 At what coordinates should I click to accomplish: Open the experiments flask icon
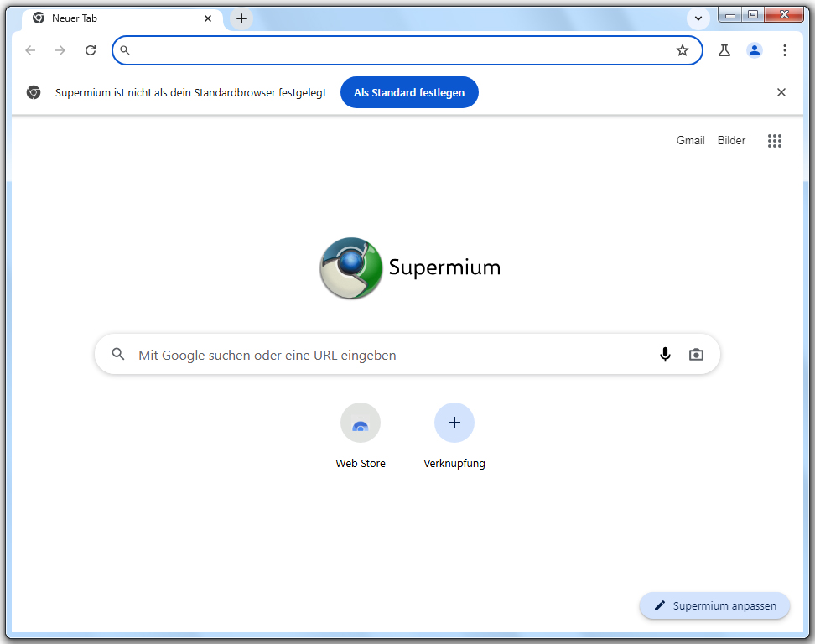click(x=724, y=50)
